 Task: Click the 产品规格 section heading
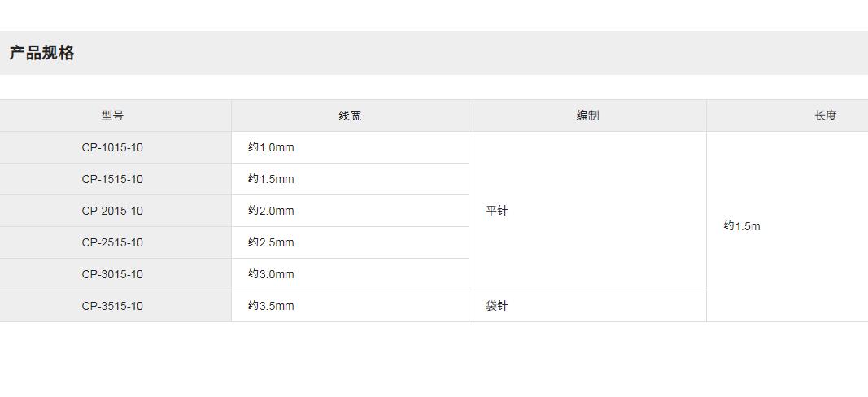click(41, 53)
